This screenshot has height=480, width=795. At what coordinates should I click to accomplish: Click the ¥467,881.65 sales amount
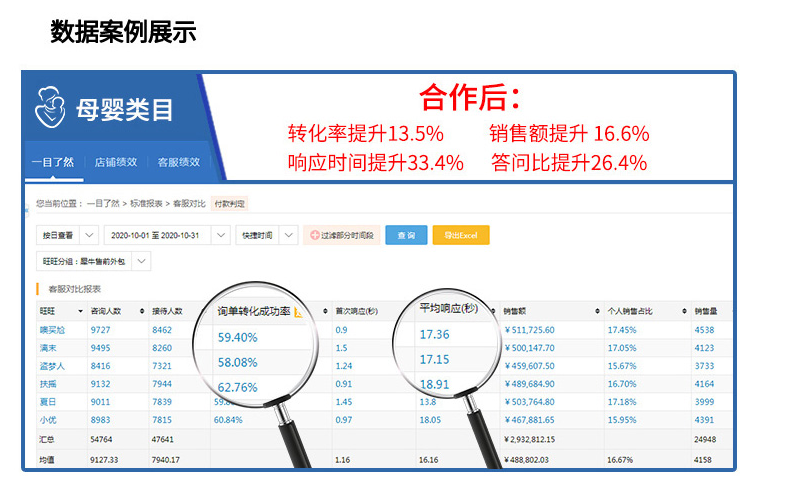[529, 420]
